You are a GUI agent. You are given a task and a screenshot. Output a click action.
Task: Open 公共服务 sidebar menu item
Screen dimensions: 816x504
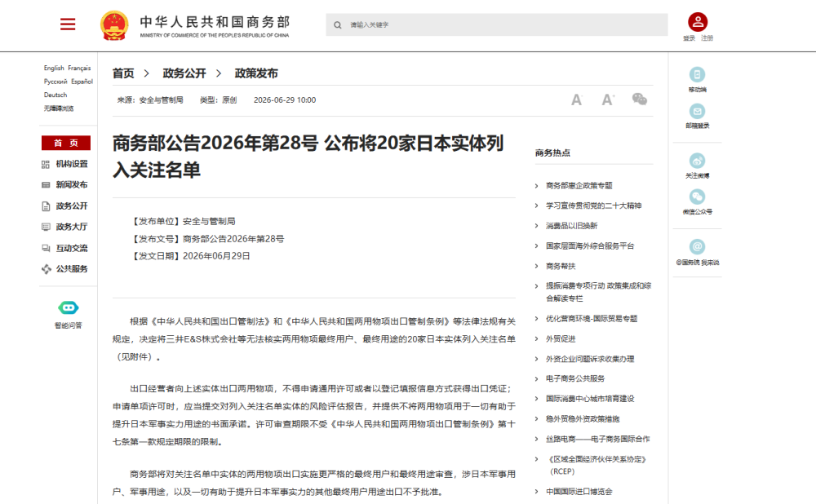pyautogui.click(x=72, y=269)
